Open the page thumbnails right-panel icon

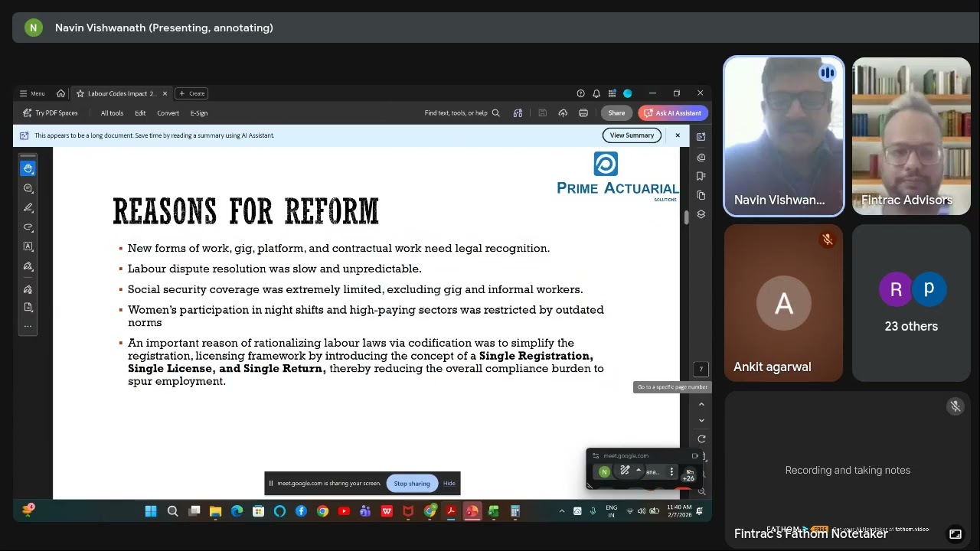[701, 195]
